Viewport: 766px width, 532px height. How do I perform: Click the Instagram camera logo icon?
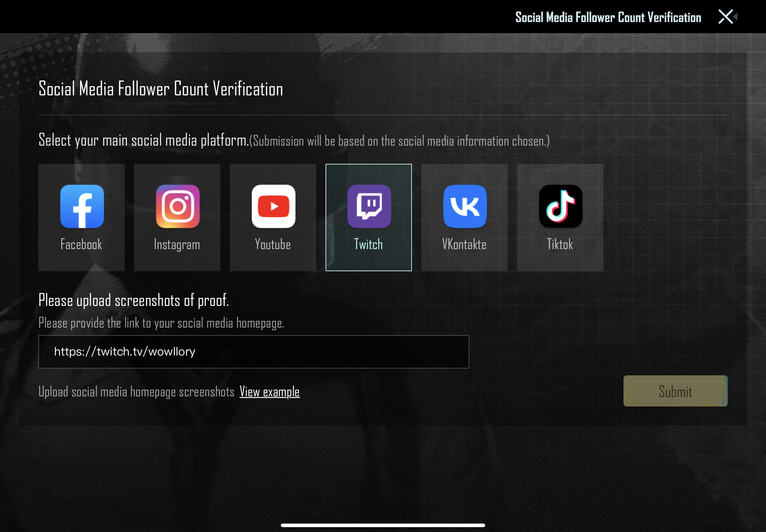(x=178, y=206)
